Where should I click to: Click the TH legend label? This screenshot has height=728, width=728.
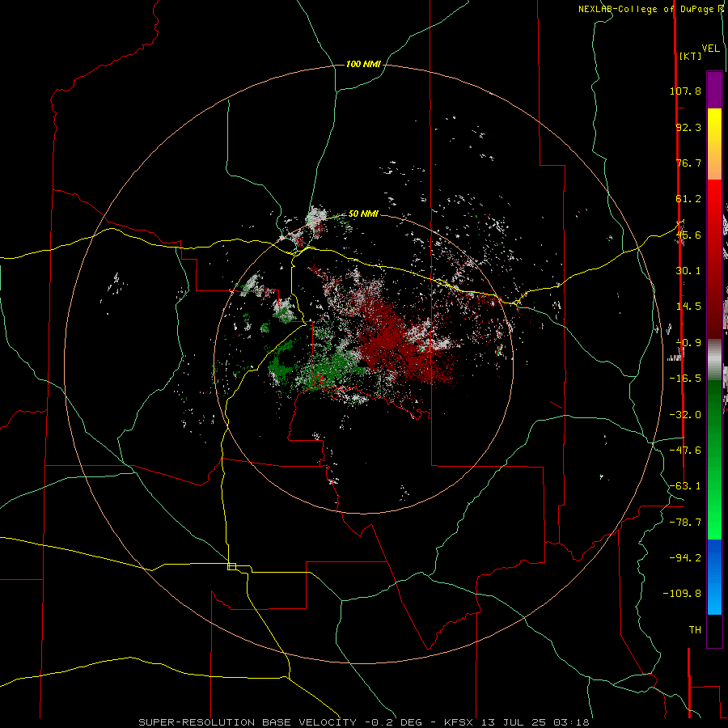[x=695, y=629]
